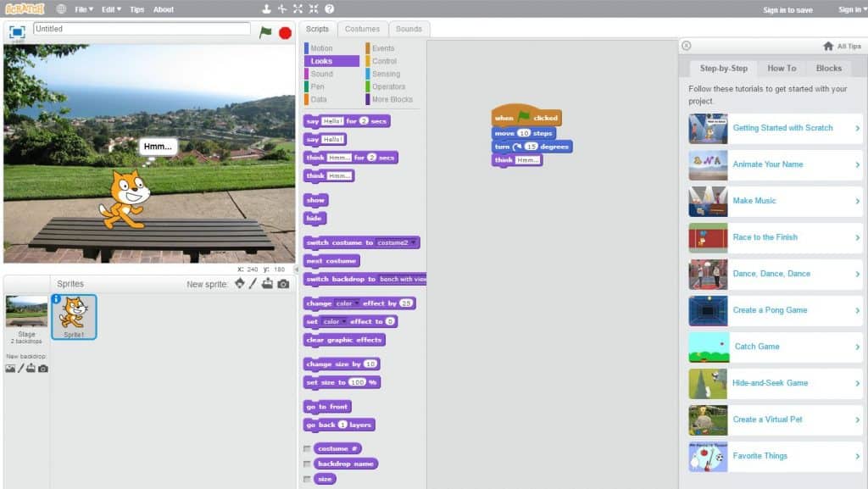Open Hide-and-Seek Game tutorial
Viewport: 868px width, 489px height.
point(776,383)
